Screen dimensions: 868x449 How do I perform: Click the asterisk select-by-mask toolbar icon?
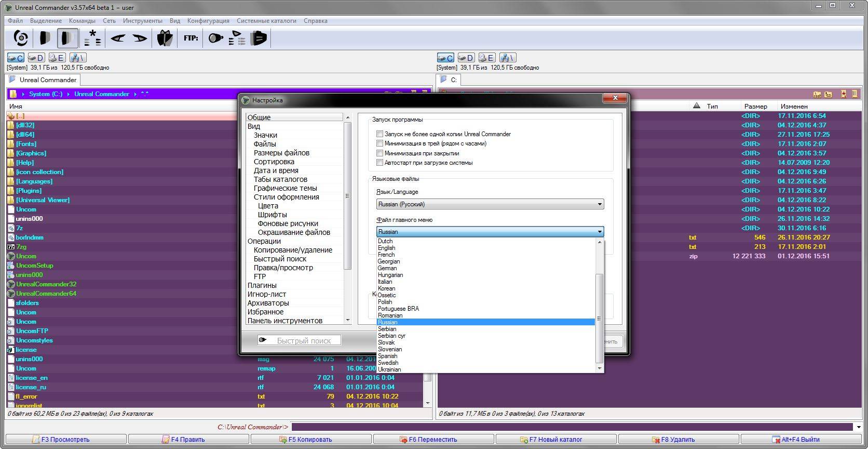[92, 38]
